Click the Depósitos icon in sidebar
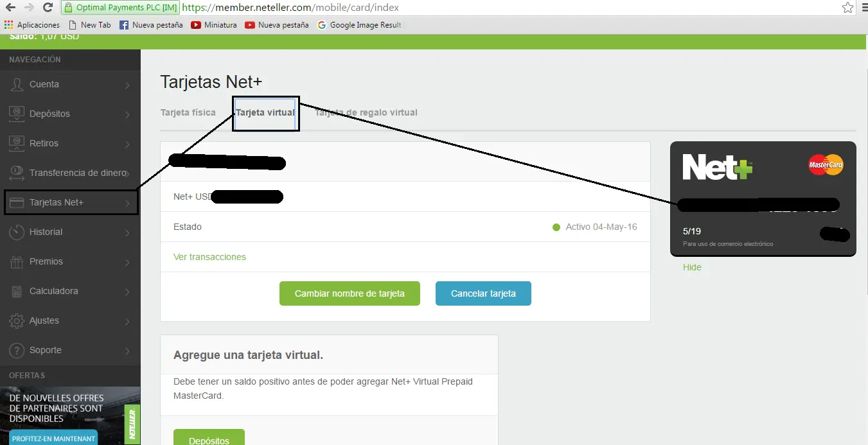868x445 pixels. pyautogui.click(x=17, y=114)
